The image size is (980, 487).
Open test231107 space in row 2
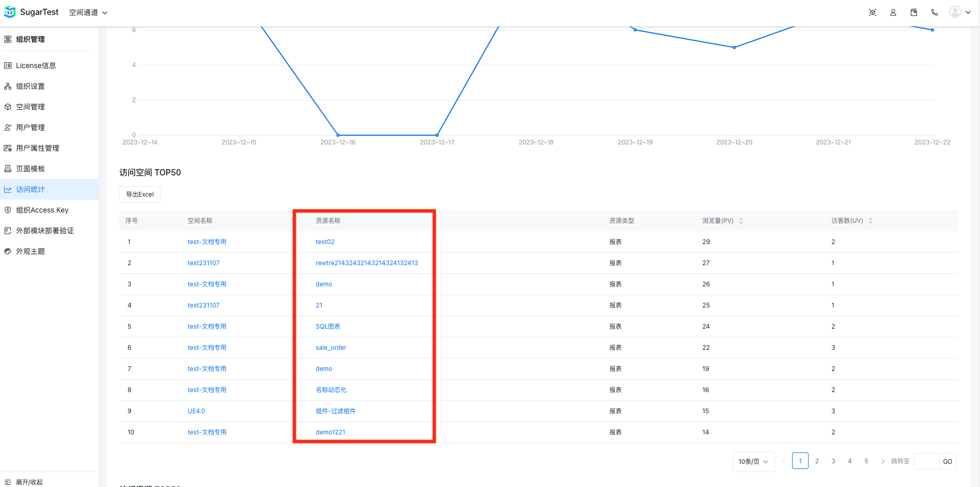click(203, 263)
